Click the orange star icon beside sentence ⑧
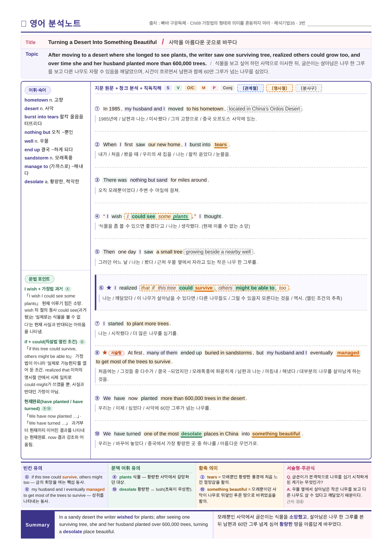 point(105,352)
